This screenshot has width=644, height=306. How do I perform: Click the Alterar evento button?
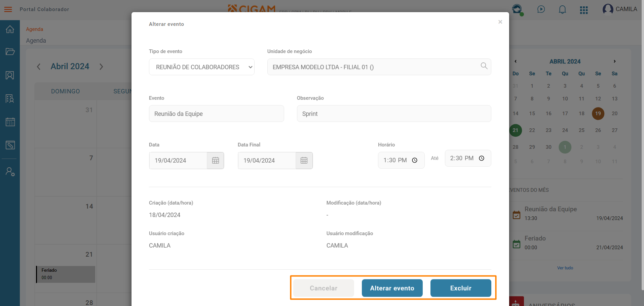(392, 288)
